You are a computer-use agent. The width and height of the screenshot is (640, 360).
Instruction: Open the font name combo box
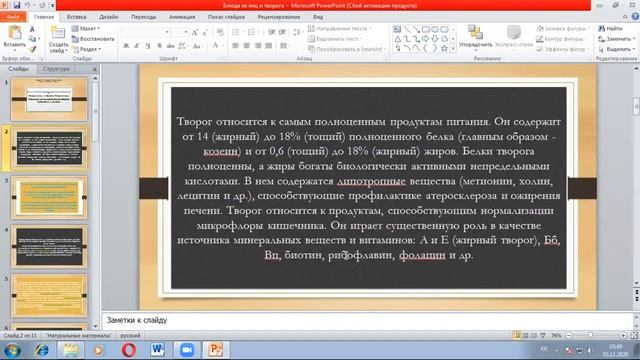pyautogui.click(x=145, y=32)
